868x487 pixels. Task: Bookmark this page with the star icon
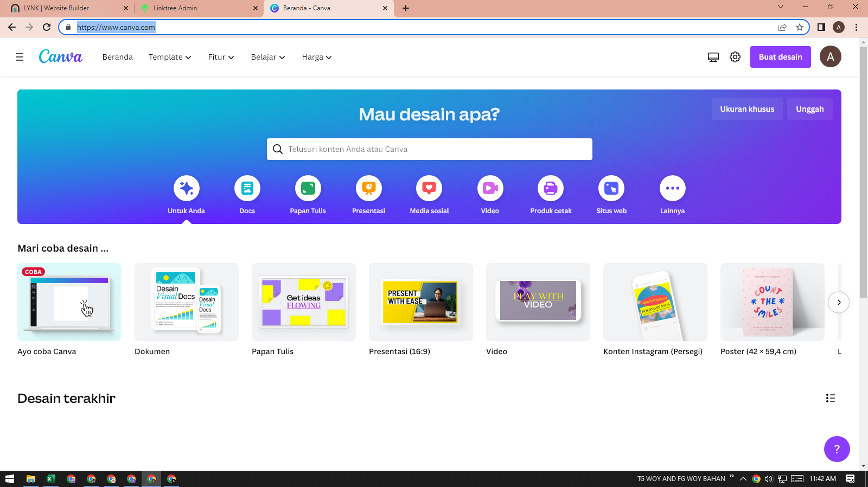point(800,27)
